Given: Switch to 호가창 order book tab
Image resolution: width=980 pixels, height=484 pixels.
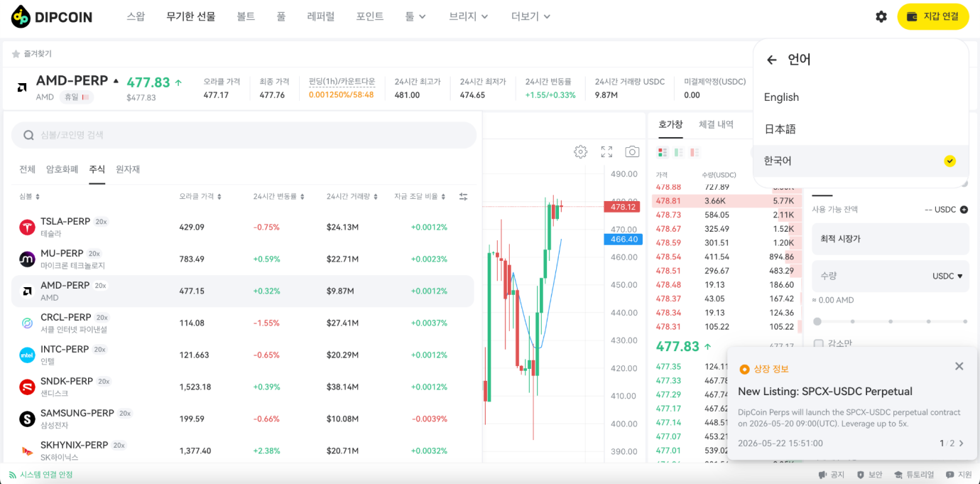Looking at the screenshot, I should [x=670, y=124].
